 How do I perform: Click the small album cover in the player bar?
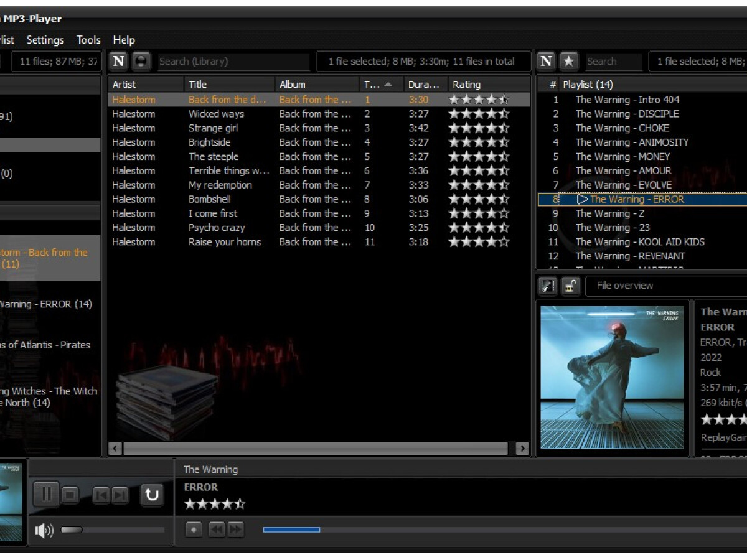[x=12, y=502]
